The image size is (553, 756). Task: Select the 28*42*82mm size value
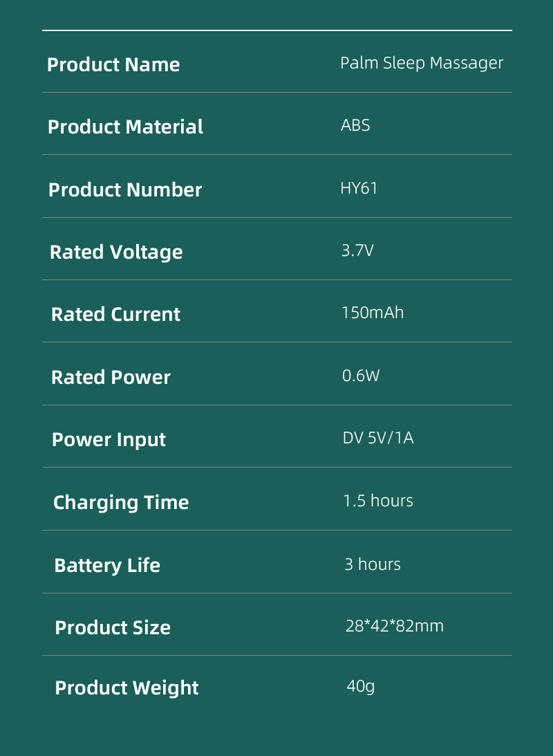point(393,625)
